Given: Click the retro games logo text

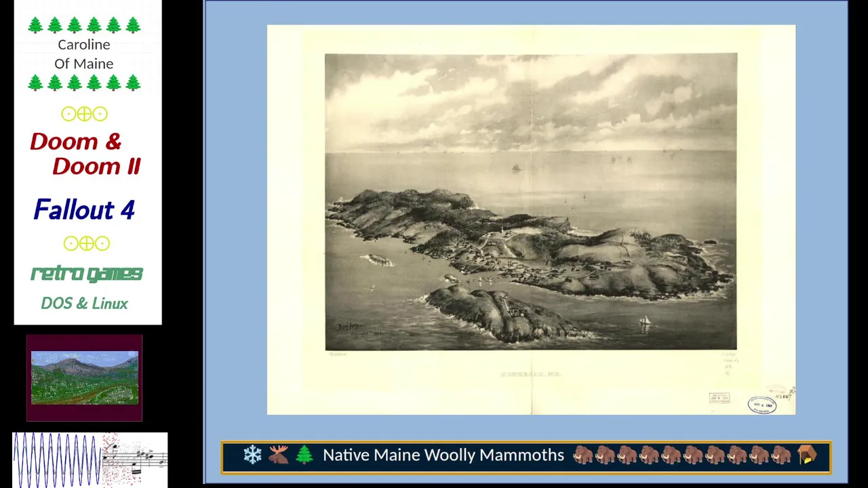Looking at the screenshot, I should [87, 273].
